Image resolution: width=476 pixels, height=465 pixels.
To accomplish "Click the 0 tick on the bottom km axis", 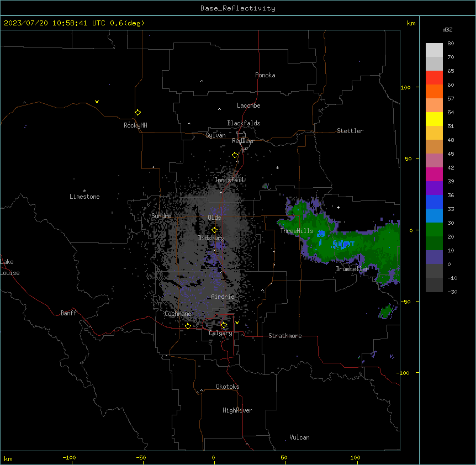I will coord(213,457).
